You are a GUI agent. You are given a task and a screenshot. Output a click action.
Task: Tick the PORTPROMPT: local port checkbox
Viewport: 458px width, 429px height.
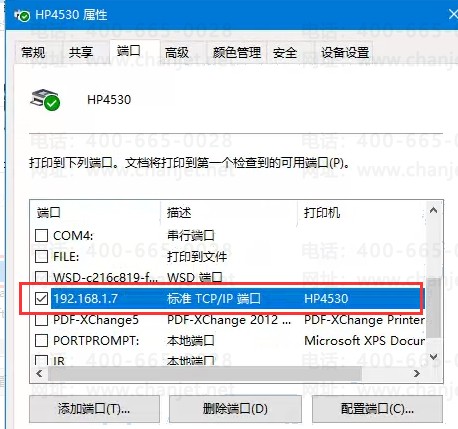(x=41, y=340)
